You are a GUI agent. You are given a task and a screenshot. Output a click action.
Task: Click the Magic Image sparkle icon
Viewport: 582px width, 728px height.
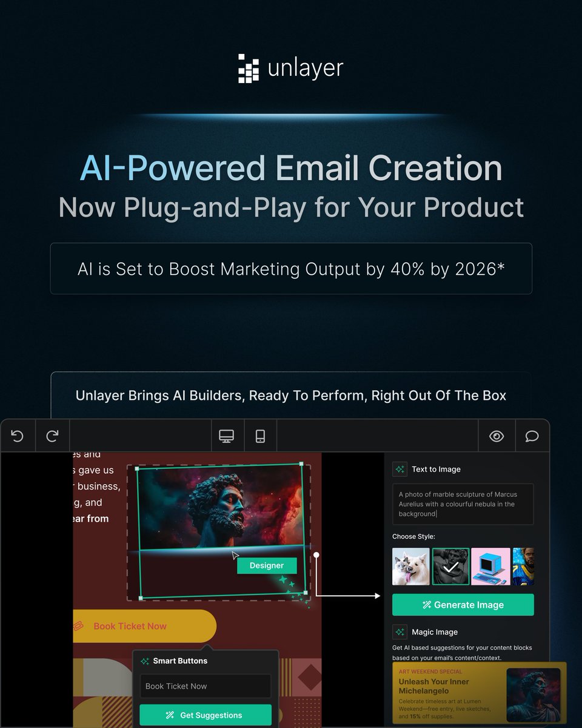tap(400, 632)
